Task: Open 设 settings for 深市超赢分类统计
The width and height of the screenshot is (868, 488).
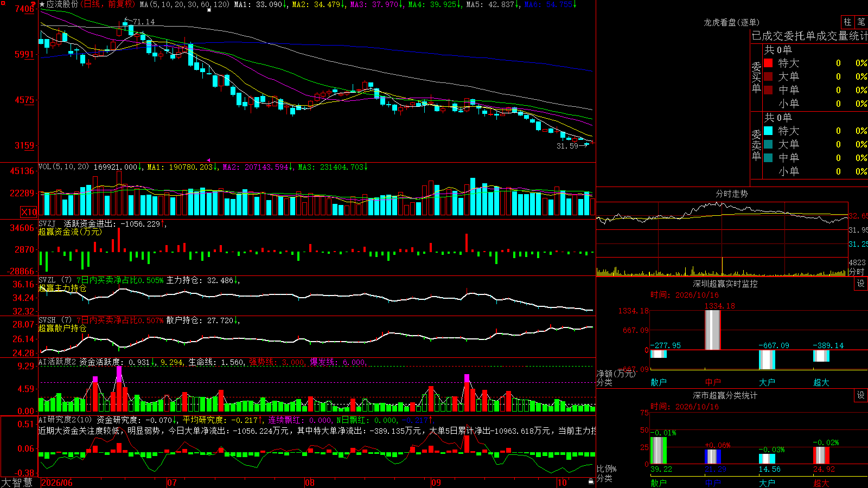Action: 861,395
